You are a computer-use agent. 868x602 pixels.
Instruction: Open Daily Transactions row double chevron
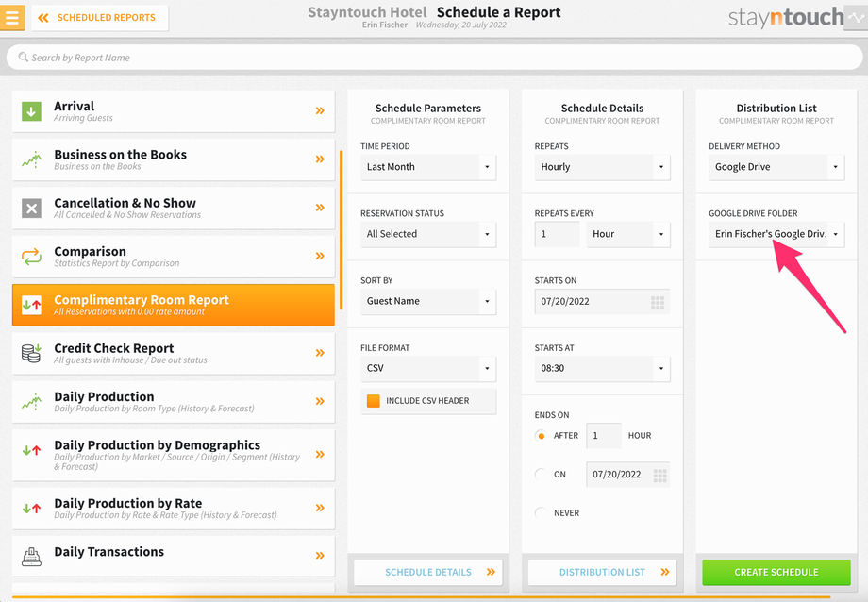coord(320,556)
